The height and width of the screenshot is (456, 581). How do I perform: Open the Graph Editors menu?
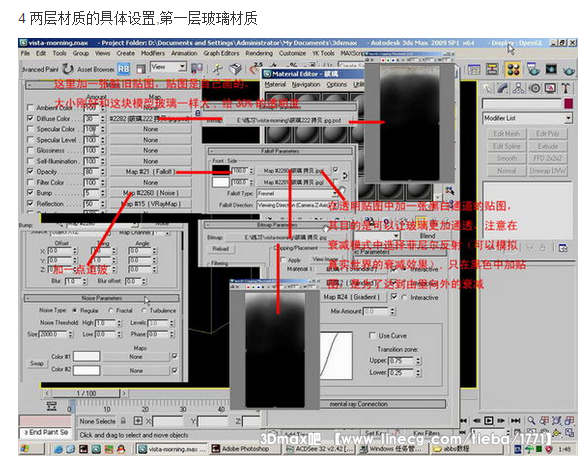(221, 53)
